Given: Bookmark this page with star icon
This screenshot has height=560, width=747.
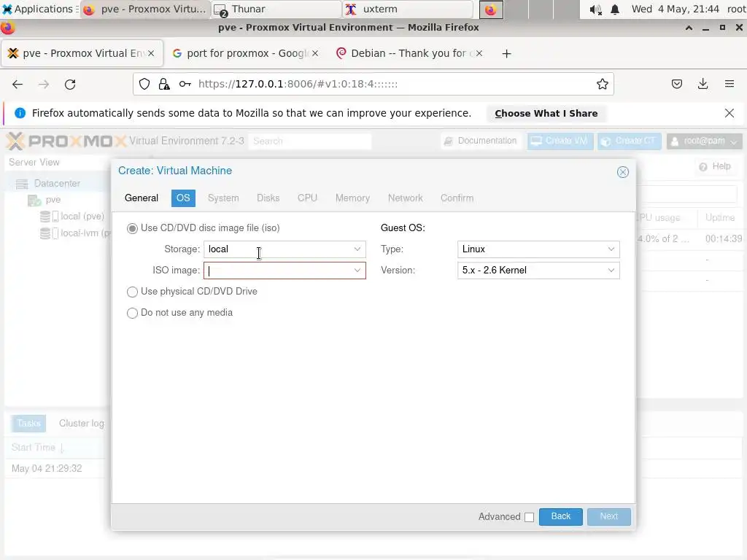Looking at the screenshot, I should pyautogui.click(x=602, y=85).
